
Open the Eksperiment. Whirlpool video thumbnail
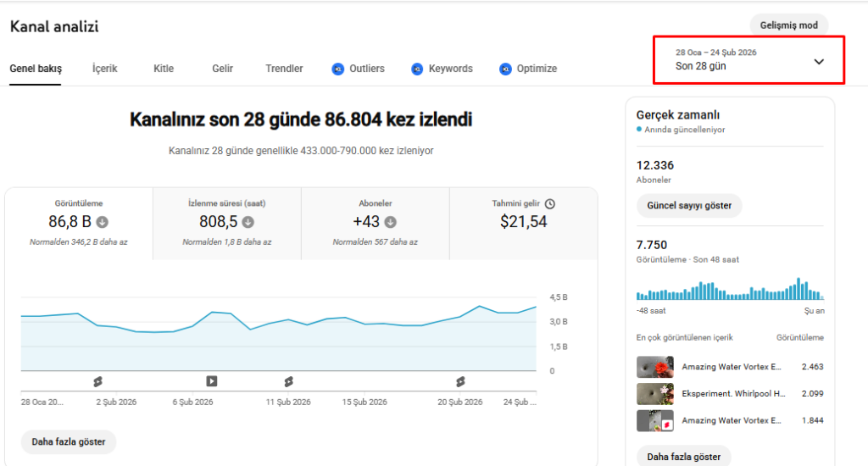[655, 394]
